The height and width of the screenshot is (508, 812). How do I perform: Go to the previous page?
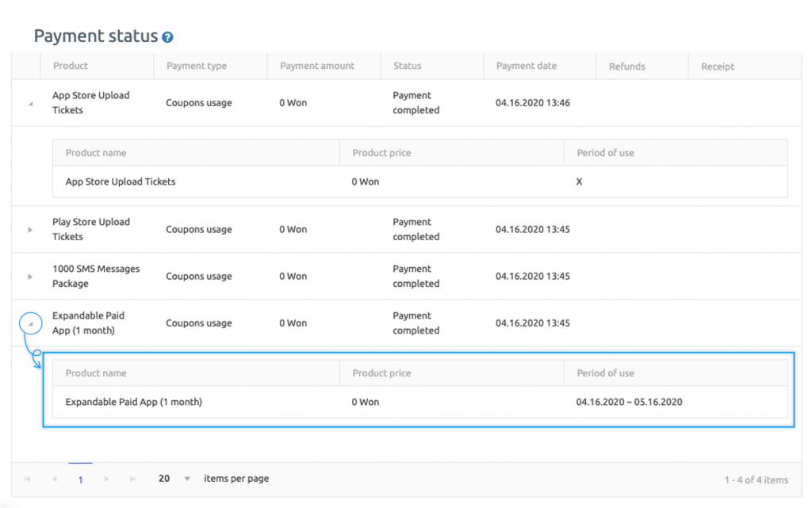pyautogui.click(x=54, y=479)
